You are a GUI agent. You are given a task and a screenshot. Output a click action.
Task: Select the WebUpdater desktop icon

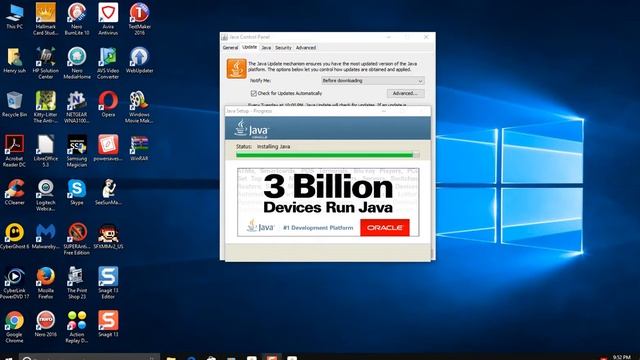(139, 60)
